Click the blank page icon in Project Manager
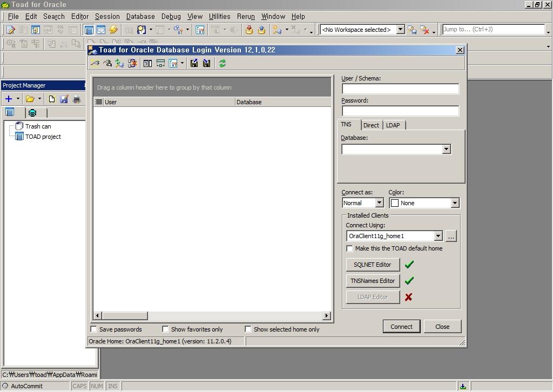This screenshot has width=553, height=392. click(x=52, y=99)
